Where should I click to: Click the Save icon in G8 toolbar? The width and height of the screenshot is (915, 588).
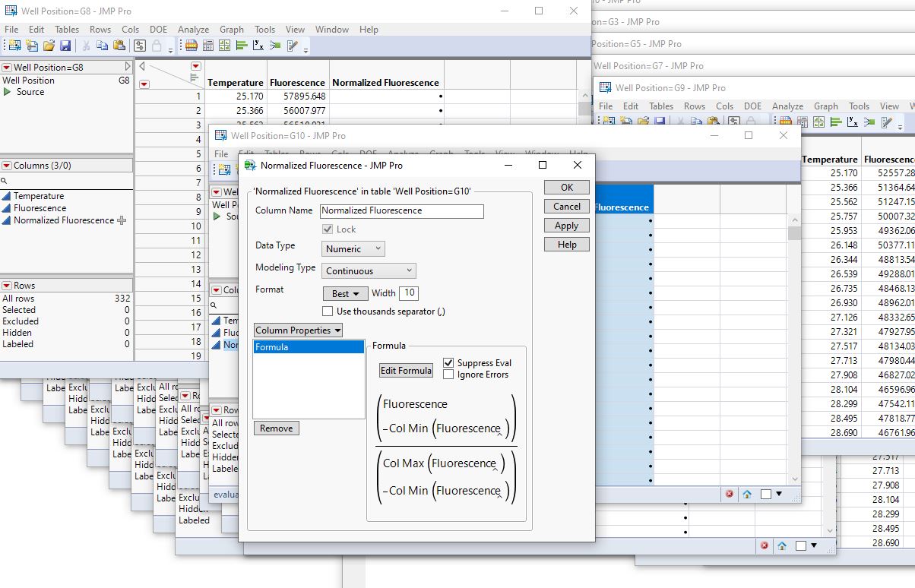point(65,46)
